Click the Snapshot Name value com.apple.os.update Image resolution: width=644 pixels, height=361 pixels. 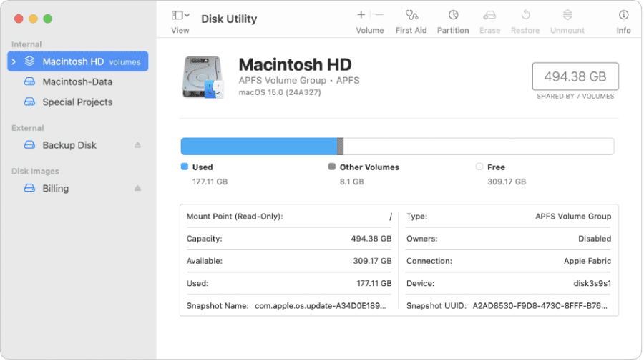(x=321, y=306)
